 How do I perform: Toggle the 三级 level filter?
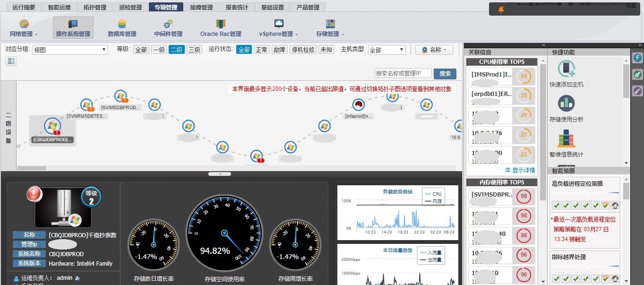tap(194, 49)
